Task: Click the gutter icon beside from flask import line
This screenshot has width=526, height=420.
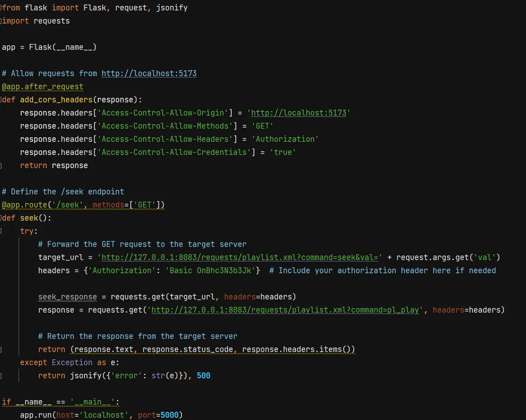Action: tap(2, 8)
